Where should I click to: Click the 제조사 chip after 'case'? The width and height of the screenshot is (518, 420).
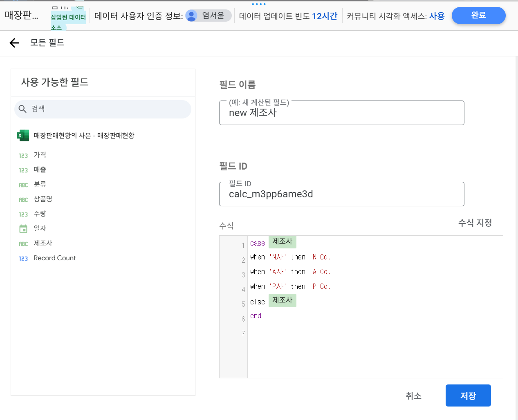[282, 241]
